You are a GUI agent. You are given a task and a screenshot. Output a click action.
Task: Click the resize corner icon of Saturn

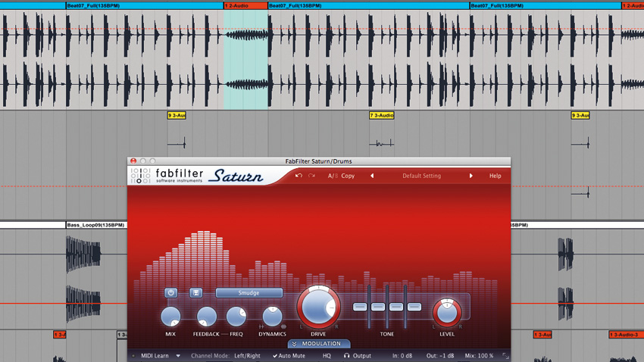(x=505, y=356)
